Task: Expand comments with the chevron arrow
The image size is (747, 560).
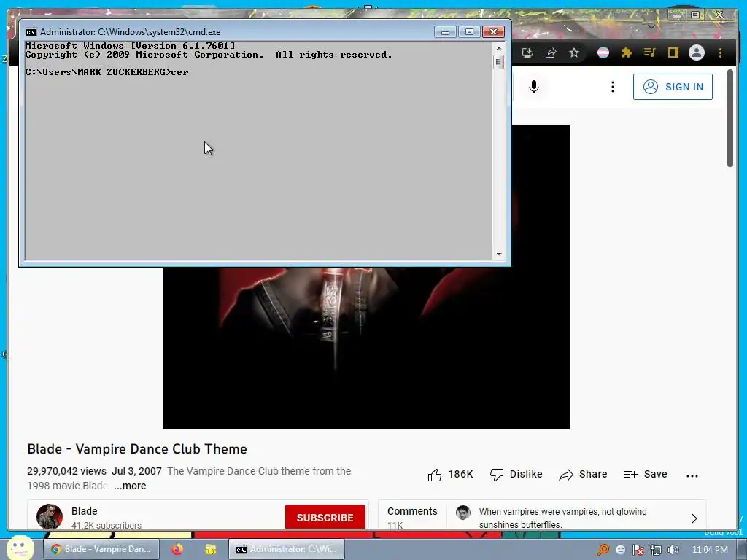Action: pyautogui.click(x=694, y=518)
